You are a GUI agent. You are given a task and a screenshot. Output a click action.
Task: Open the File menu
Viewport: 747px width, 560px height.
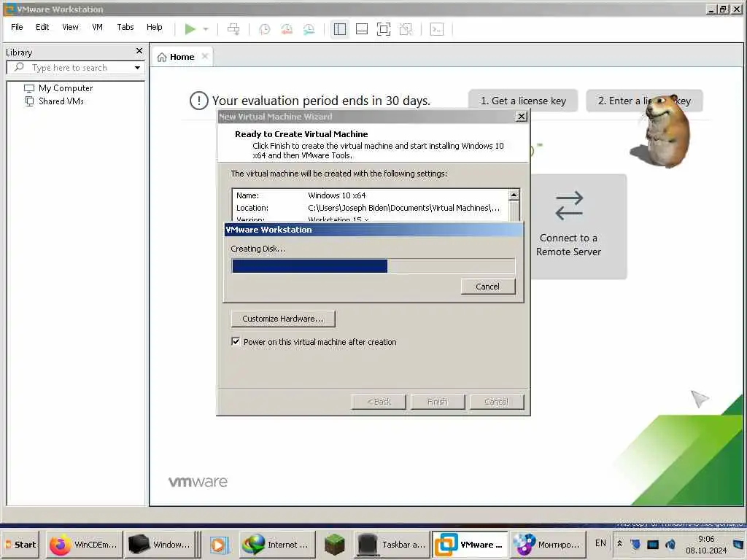tap(17, 27)
